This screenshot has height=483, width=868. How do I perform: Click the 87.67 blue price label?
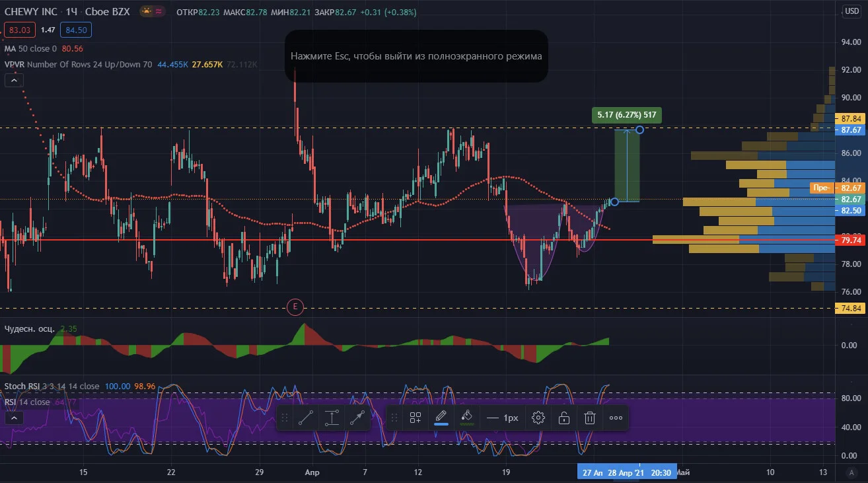(849, 130)
